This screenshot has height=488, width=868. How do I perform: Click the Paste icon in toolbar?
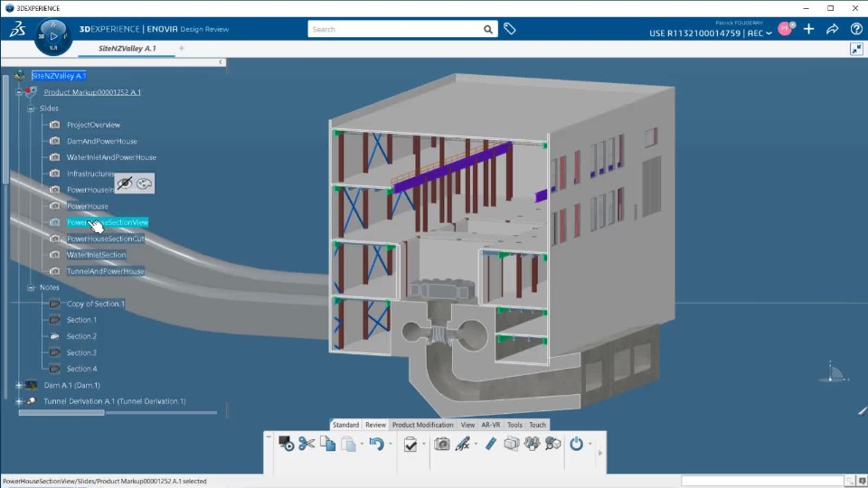[349, 444]
